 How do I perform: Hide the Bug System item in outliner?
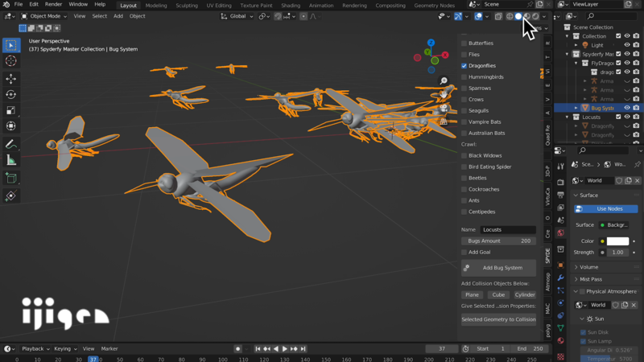pyautogui.click(x=627, y=108)
